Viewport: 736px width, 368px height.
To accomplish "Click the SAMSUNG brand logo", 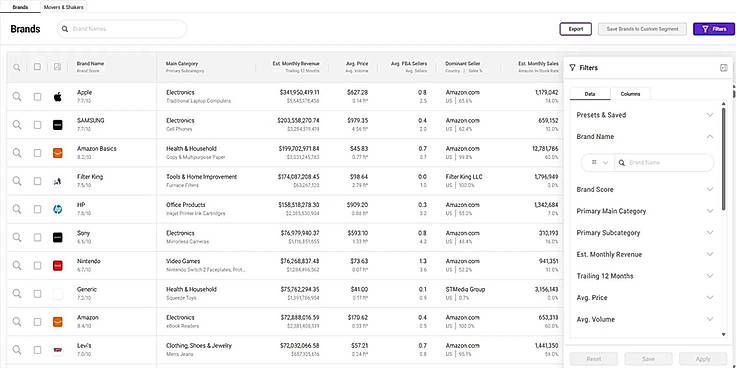I will (57, 125).
